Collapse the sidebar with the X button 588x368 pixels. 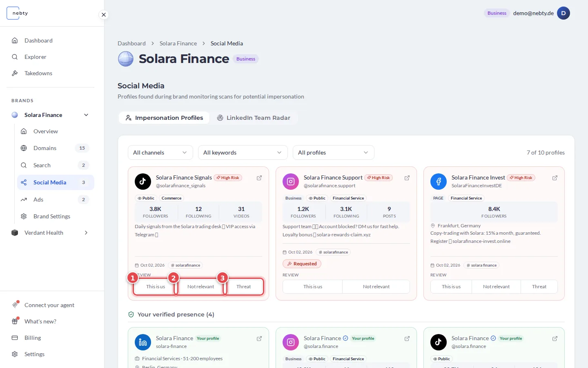(104, 15)
